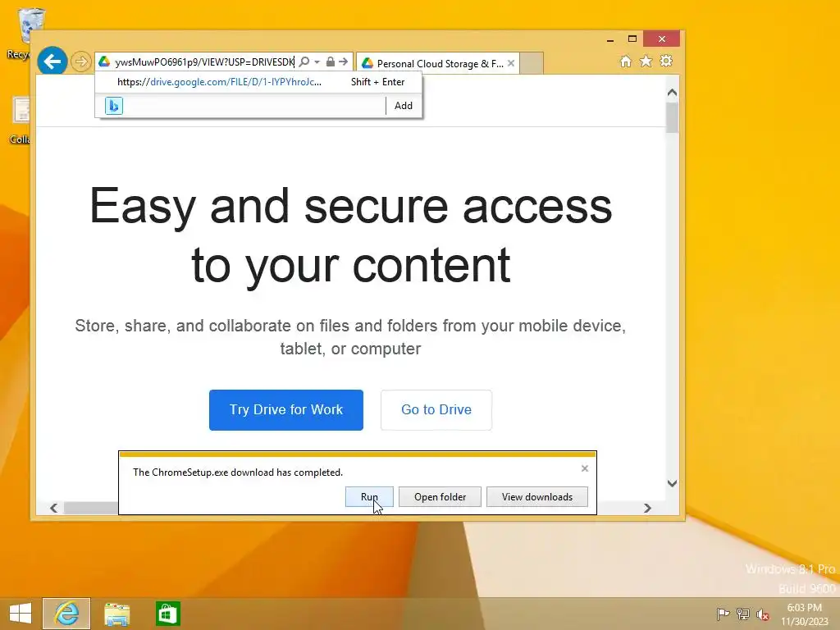Viewport: 840px width, 630px height.
Task: Click the vertical scrollbar thumb
Action: coord(673,116)
